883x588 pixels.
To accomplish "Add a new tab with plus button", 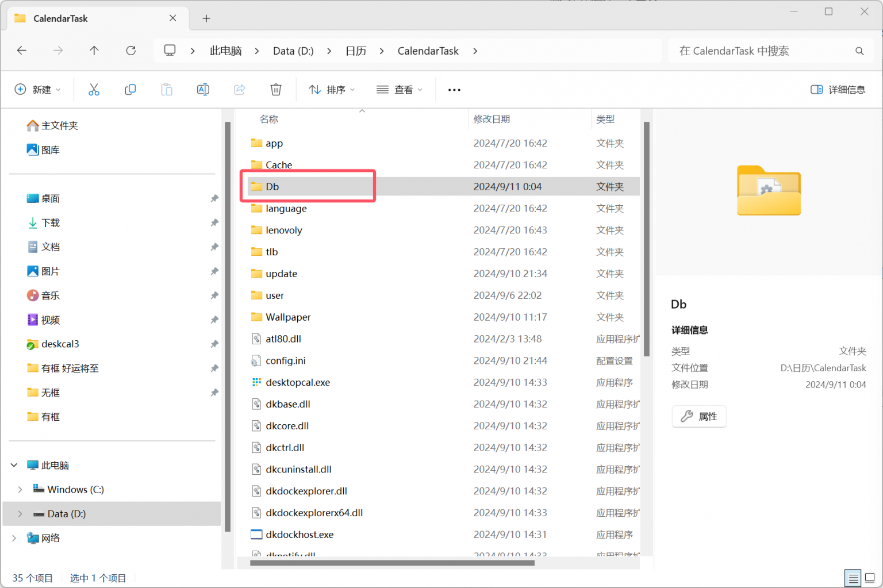I will point(206,18).
